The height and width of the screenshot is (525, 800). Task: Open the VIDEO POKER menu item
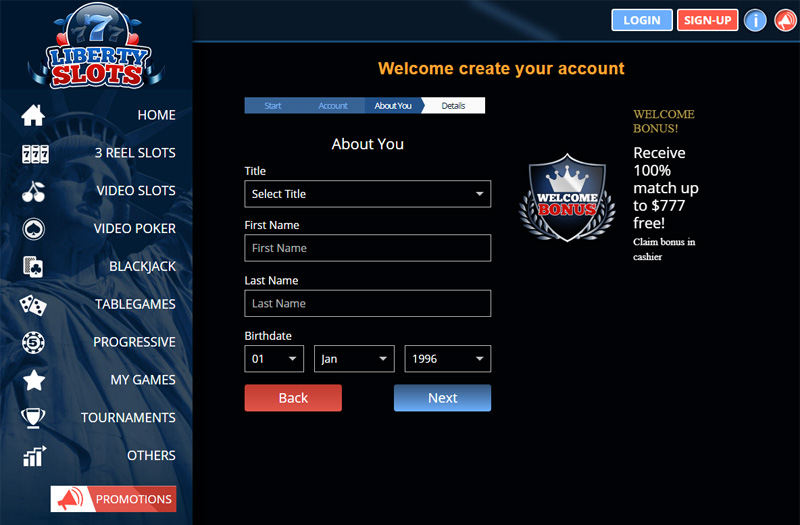point(134,228)
